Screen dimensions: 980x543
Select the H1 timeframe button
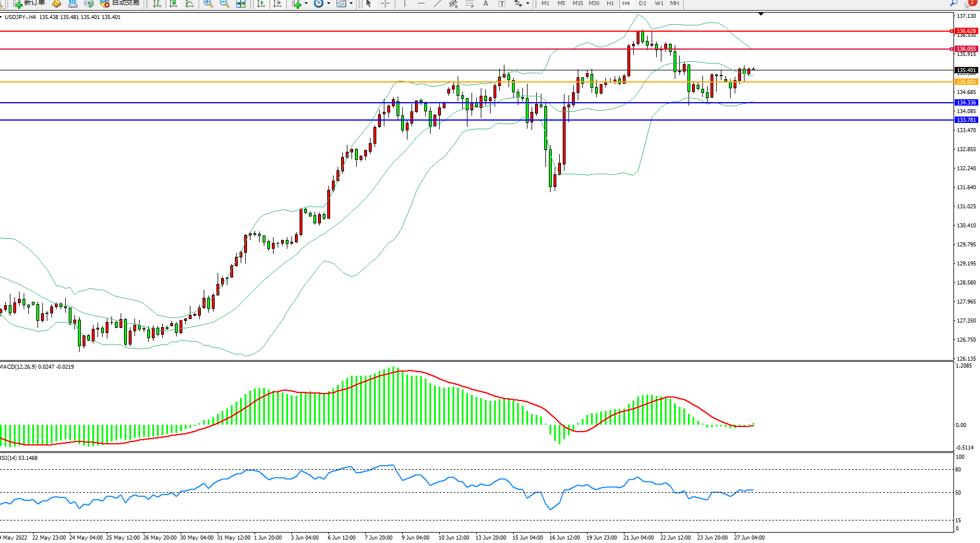click(610, 3)
